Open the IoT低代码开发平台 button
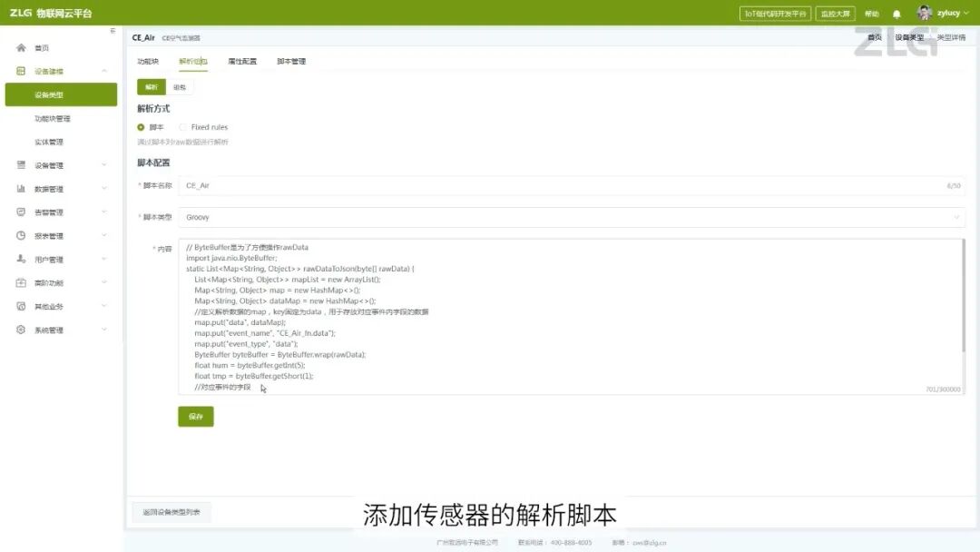 pyautogui.click(x=775, y=14)
